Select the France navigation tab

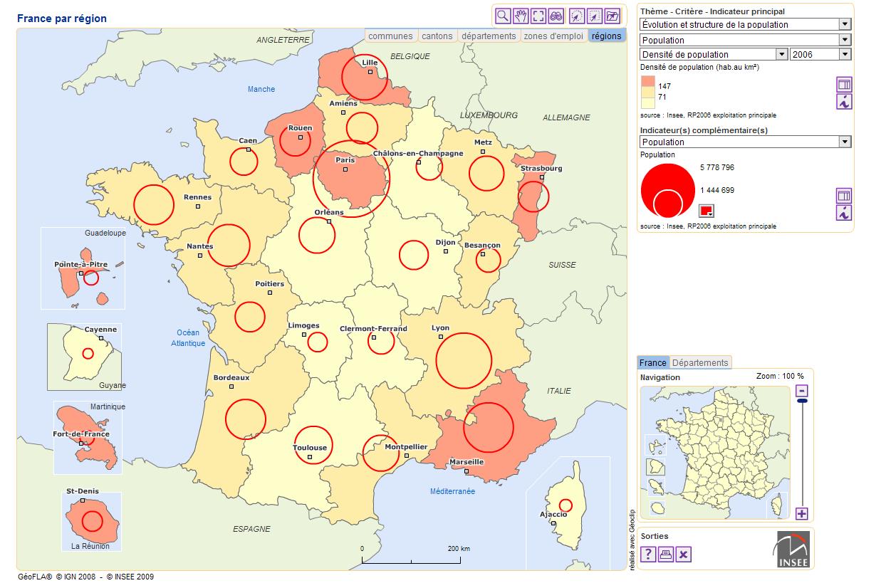tap(653, 362)
